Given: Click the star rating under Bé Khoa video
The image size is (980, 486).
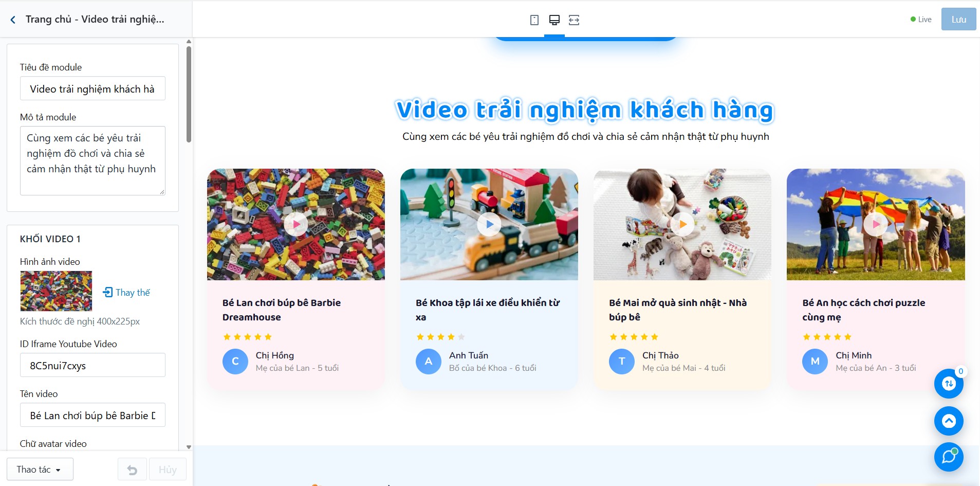Looking at the screenshot, I should pos(440,337).
